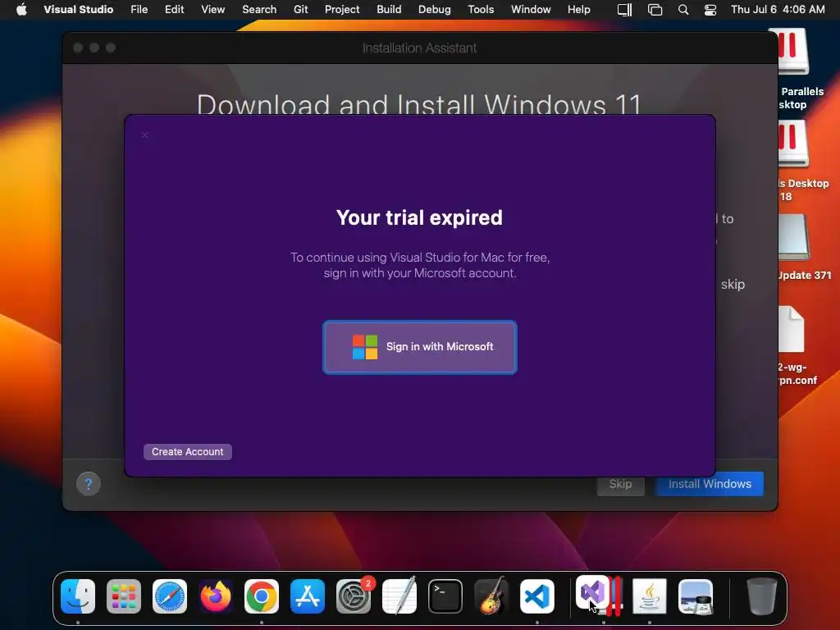Click the Visual Studio dock icon
This screenshot has width=840, height=630.
pyautogui.click(x=591, y=592)
